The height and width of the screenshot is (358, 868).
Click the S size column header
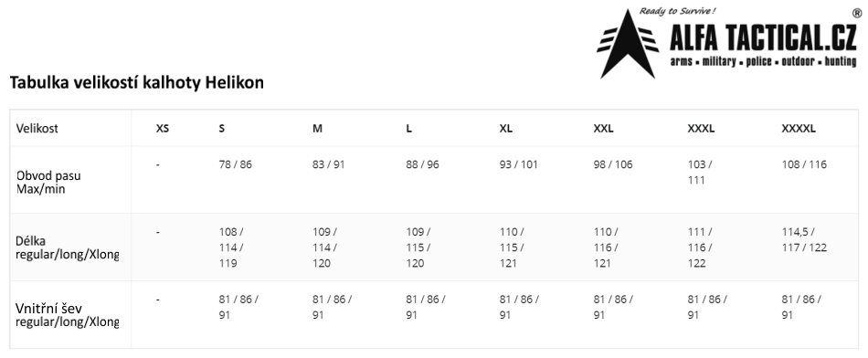[221, 129]
